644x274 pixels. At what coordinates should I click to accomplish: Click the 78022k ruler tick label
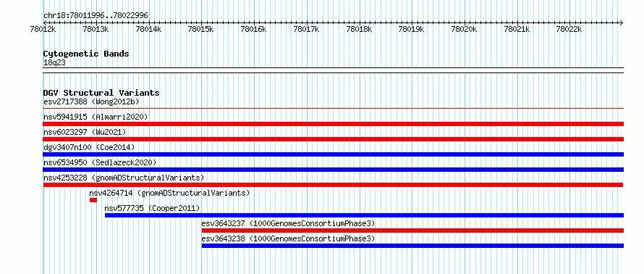pos(569,29)
